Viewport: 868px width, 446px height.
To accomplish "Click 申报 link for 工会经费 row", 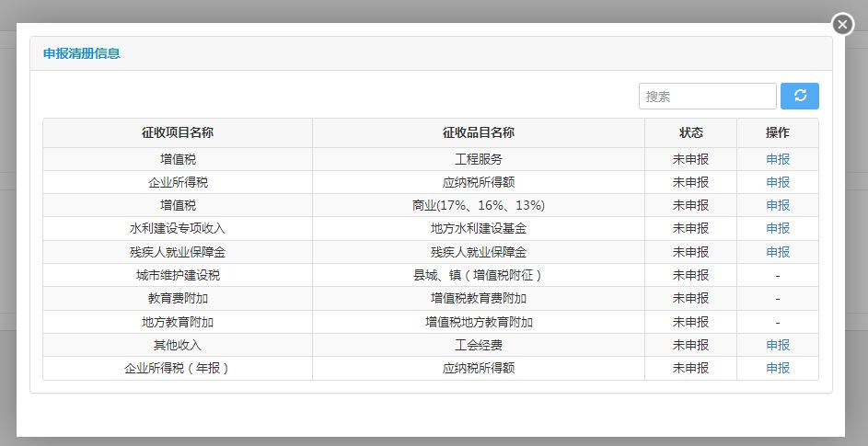I will [778, 345].
